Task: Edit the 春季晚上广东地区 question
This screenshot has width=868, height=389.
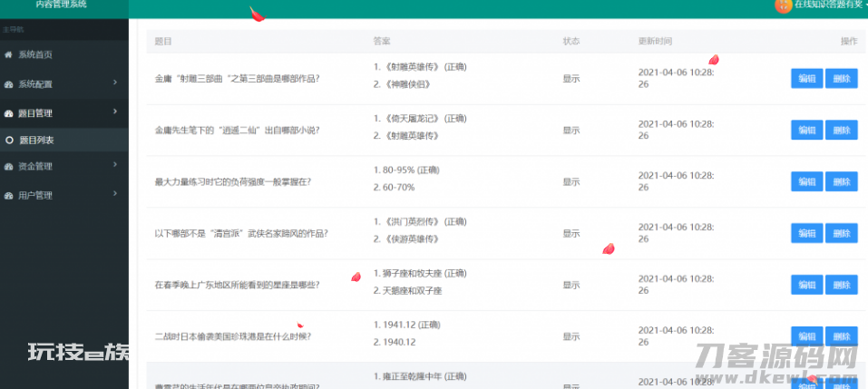Action: [x=807, y=285]
